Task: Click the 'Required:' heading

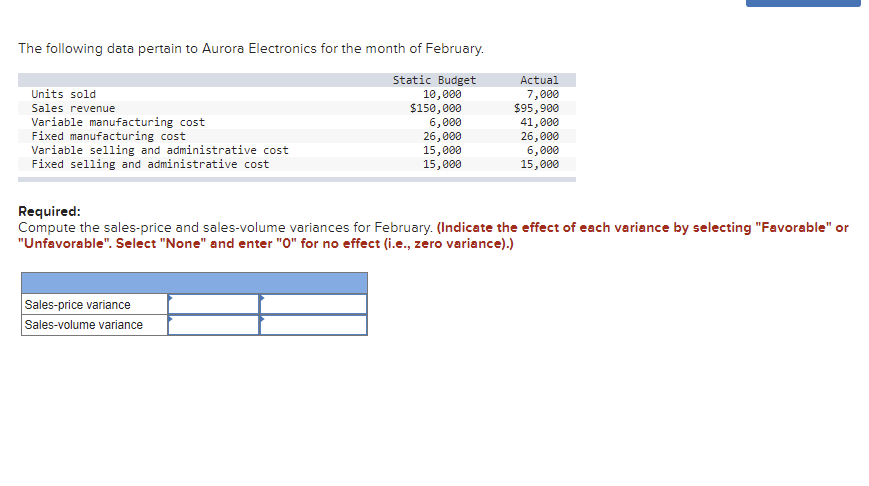Action: [x=49, y=211]
